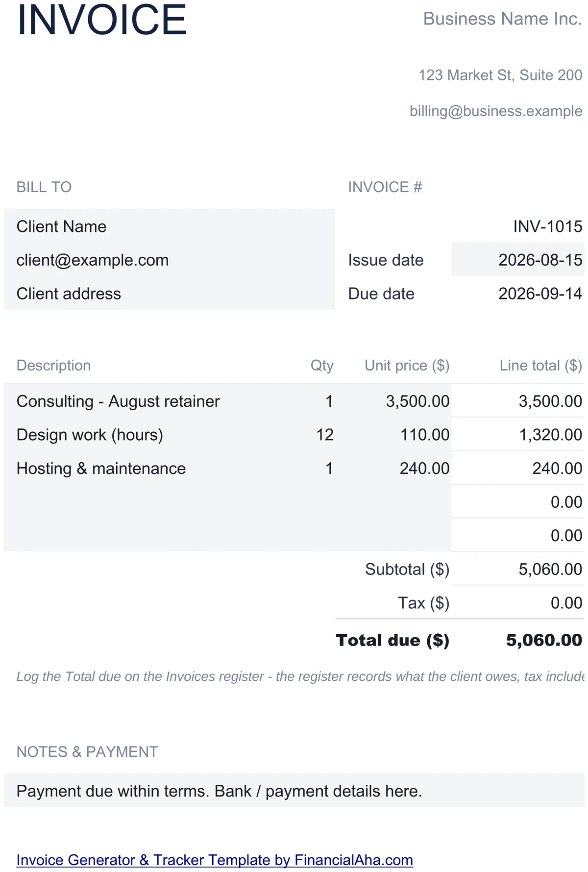This screenshot has width=588, height=872.
Task: Click the unit price 3,500.00
Action: coord(417,401)
